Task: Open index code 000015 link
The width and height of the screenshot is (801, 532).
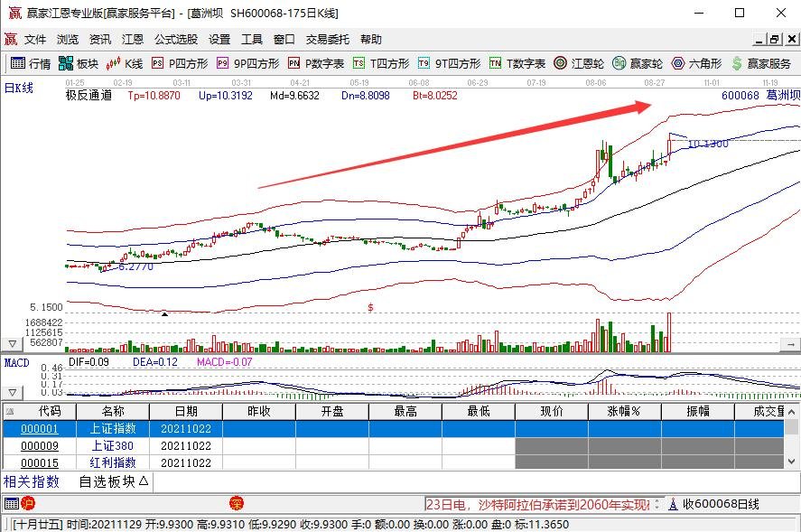Action: (x=40, y=463)
